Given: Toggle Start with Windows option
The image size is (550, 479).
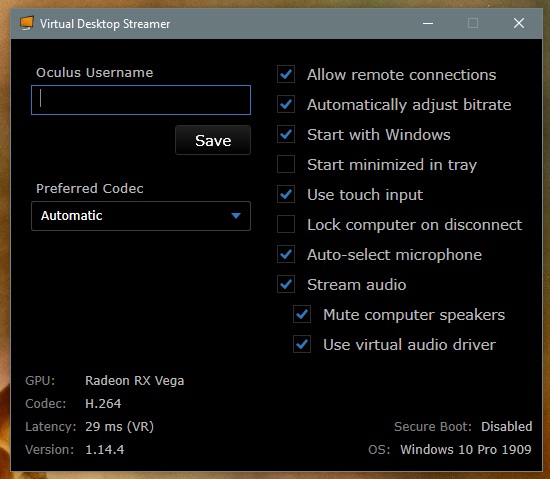Looking at the screenshot, I should (x=286, y=134).
